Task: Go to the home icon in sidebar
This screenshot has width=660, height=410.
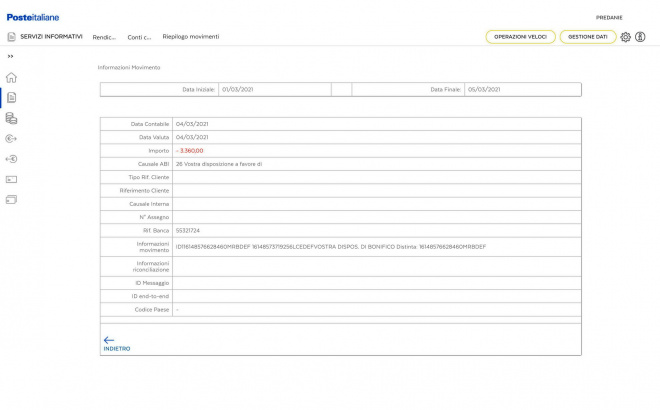Action: pos(11,77)
